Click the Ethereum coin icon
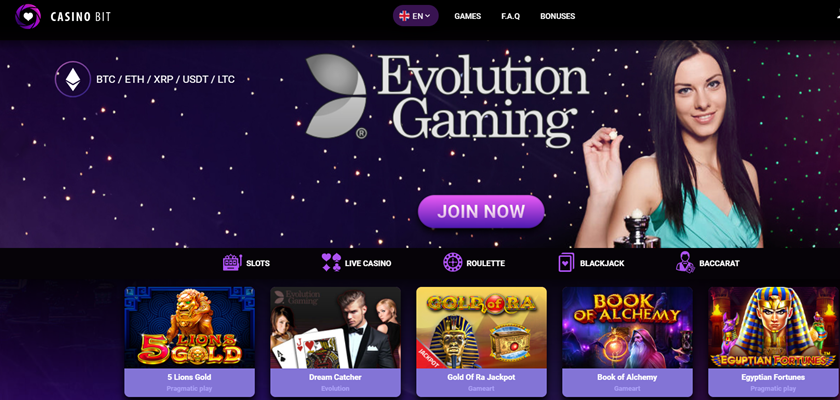The height and width of the screenshot is (400, 840). click(x=73, y=79)
